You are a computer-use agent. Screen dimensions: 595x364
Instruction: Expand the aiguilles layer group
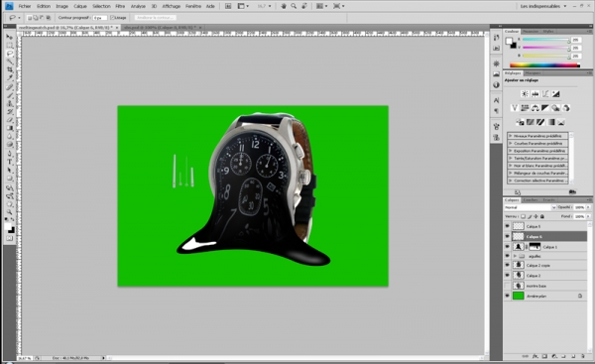[515, 256]
